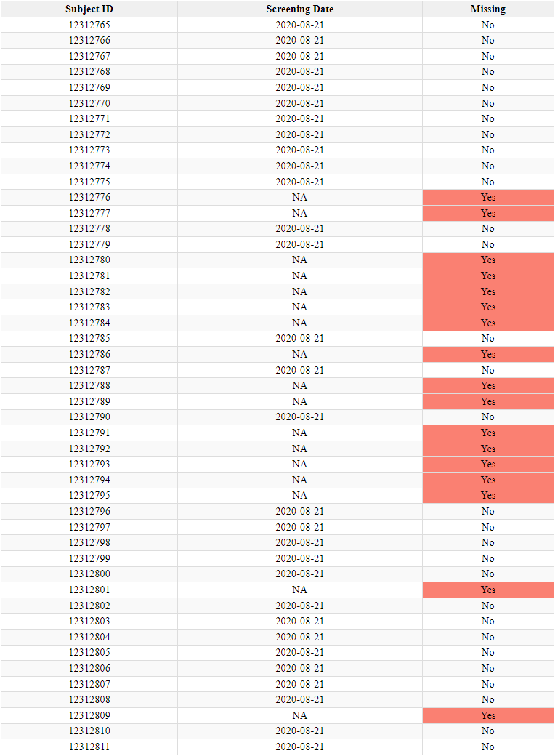Image resolution: width=555 pixels, height=756 pixels.
Task: Click the NA date cell for subject 12312795
Action: (299, 496)
